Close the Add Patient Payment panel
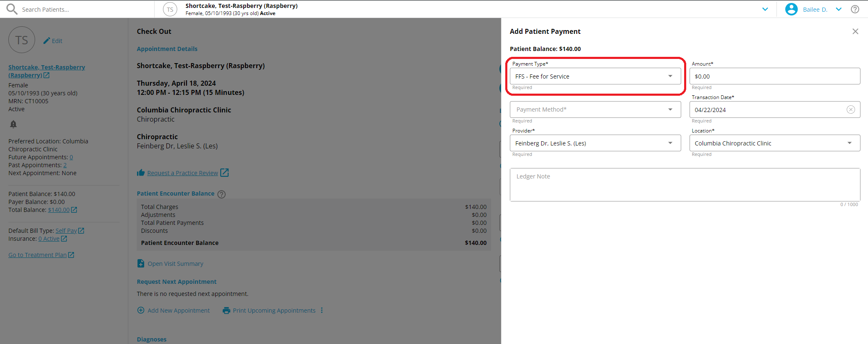Screen dimensions: 868x344 (x=855, y=31)
